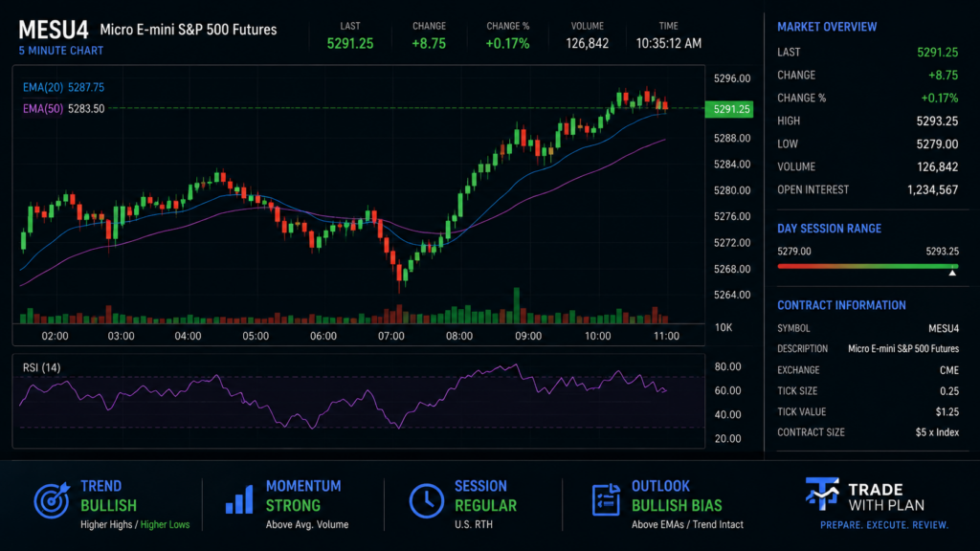
Task: Click the header CHANGE % value +0.17%
Action: (x=507, y=43)
